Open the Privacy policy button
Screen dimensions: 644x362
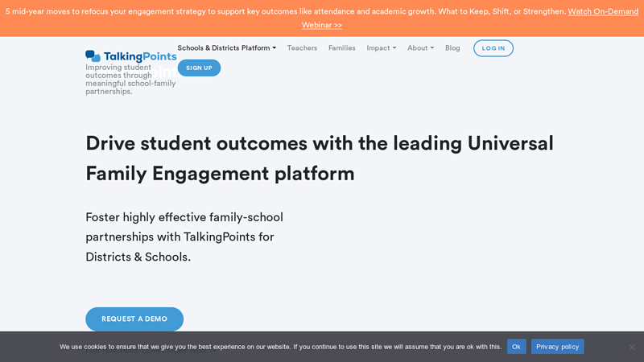click(557, 347)
